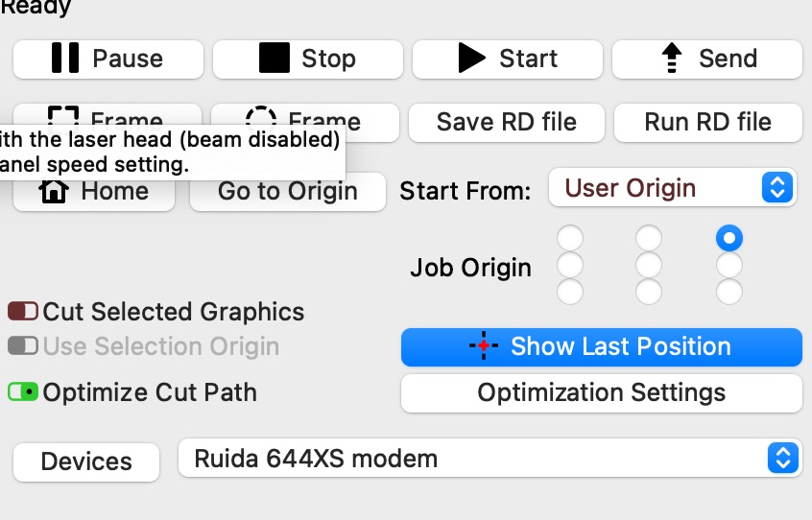Disable the Optimize Cut Path switch
The height and width of the screenshot is (520, 812).
point(23,392)
